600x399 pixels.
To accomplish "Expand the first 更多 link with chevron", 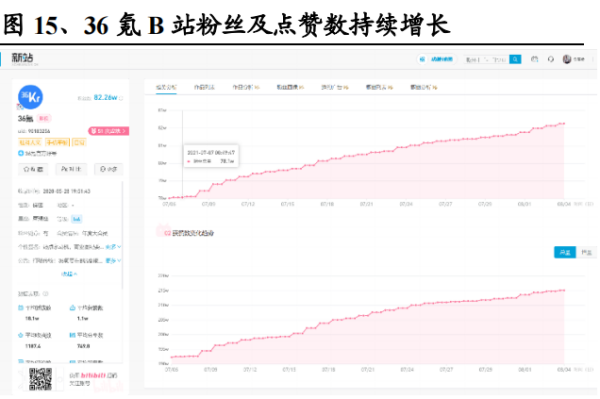I will pyautogui.click(x=113, y=247).
